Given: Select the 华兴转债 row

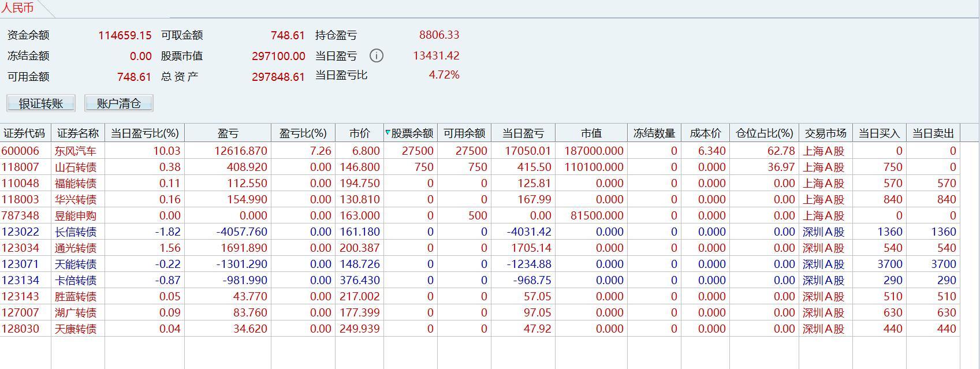Looking at the screenshot, I should coord(480,199).
